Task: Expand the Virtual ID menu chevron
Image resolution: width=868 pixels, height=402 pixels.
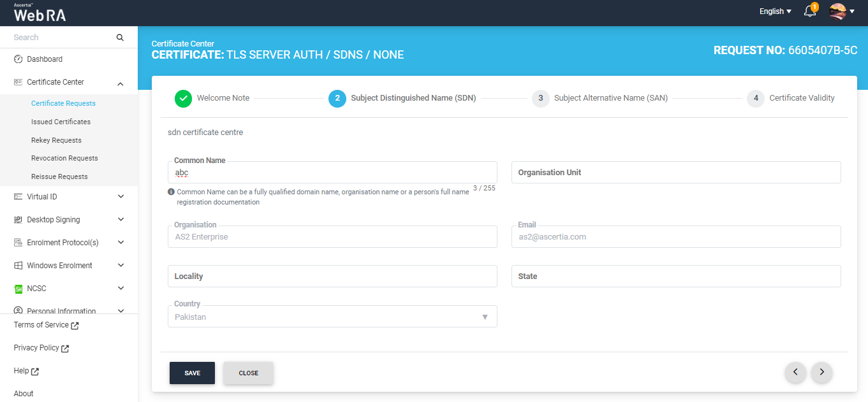Action: point(121,197)
